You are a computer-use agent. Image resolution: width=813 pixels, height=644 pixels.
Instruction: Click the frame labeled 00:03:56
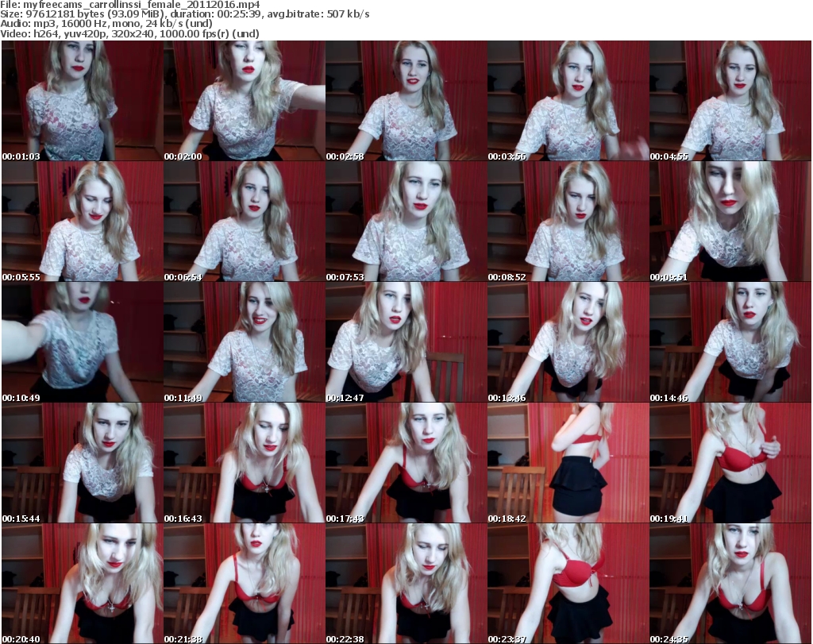pos(568,101)
